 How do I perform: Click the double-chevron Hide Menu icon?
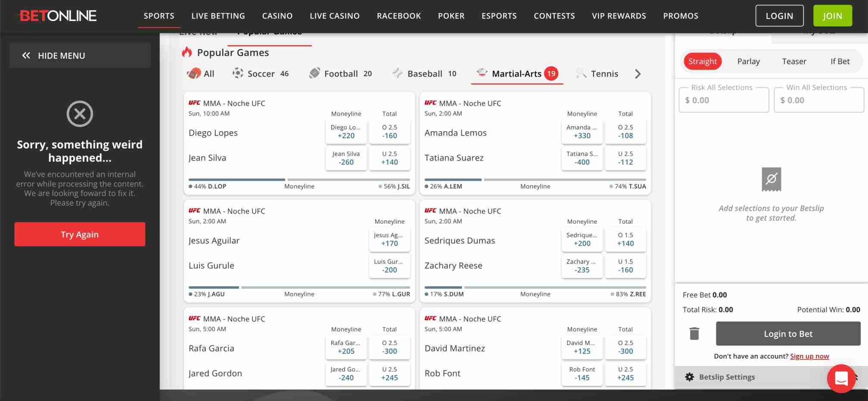point(26,56)
